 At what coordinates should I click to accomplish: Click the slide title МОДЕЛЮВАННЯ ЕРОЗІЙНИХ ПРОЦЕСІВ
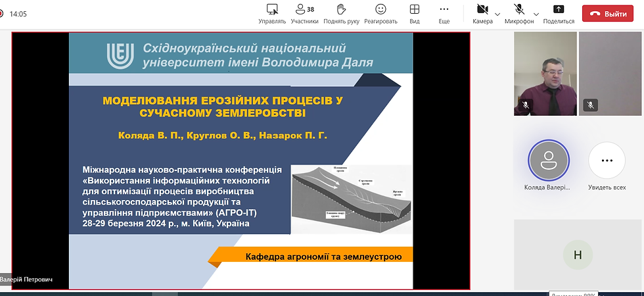pyautogui.click(x=223, y=107)
